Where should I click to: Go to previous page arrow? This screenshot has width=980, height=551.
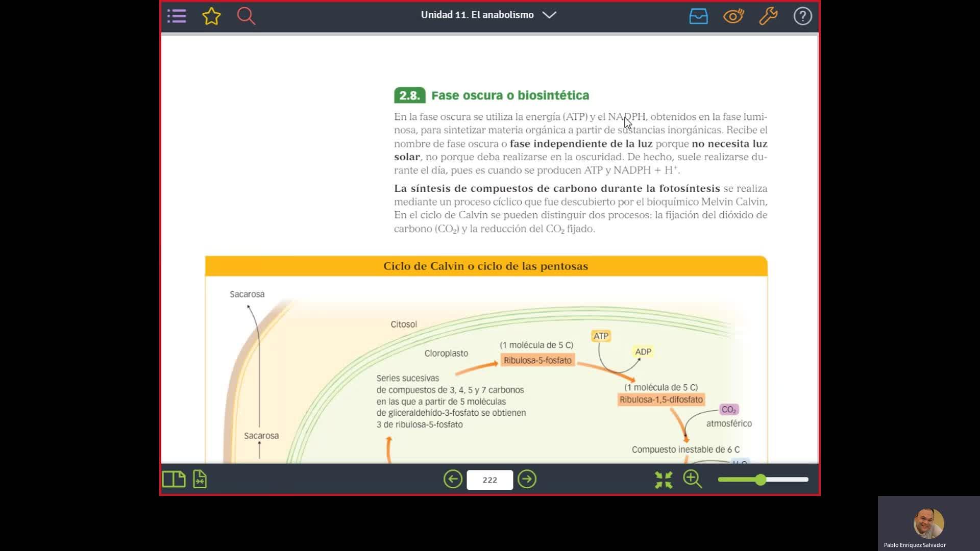453,479
